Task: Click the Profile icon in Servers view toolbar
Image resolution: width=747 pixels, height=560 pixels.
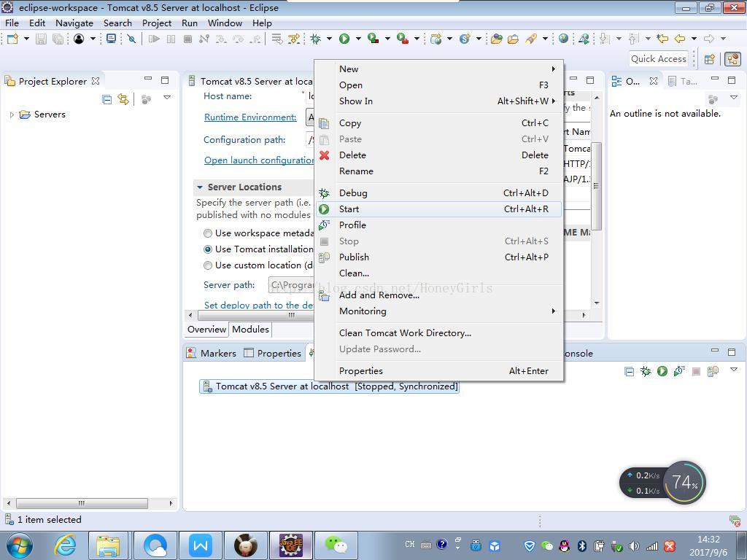Action: point(679,371)
